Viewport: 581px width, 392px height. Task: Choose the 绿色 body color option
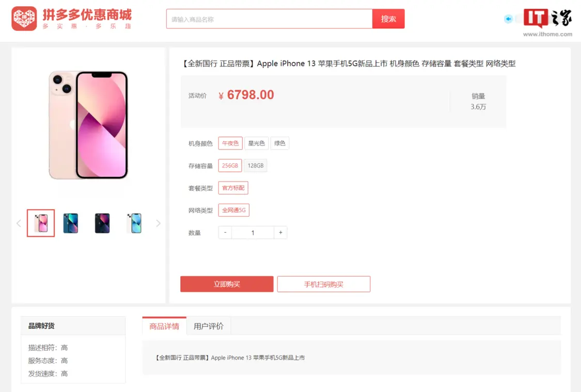point(280,143)
